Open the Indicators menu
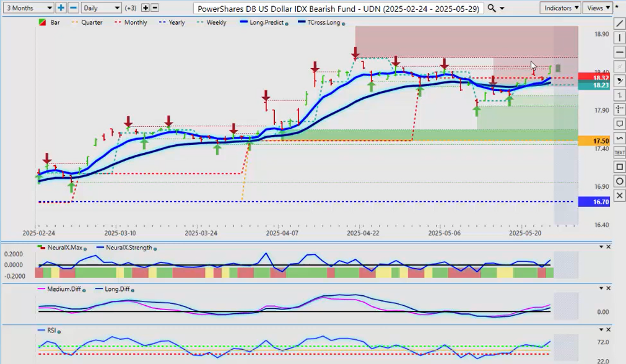Viewport: 626px width, 364px height. tap(560, 8)
